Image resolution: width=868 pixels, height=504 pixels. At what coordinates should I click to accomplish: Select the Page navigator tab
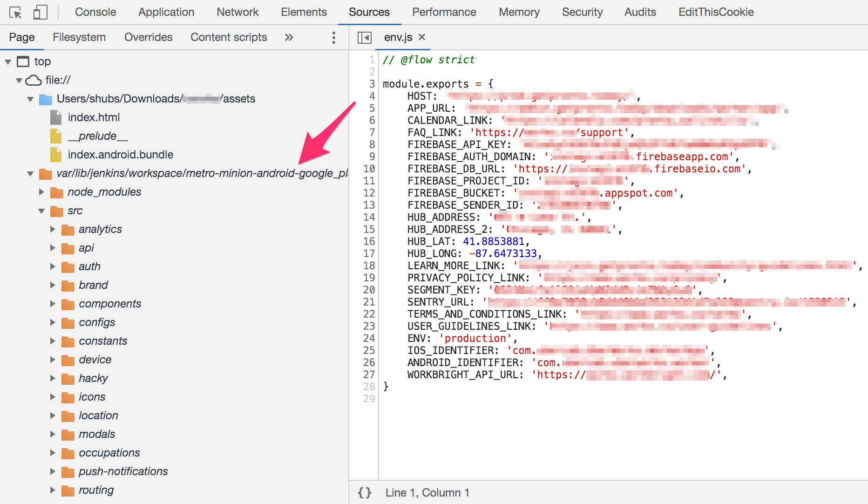[22, 37]
